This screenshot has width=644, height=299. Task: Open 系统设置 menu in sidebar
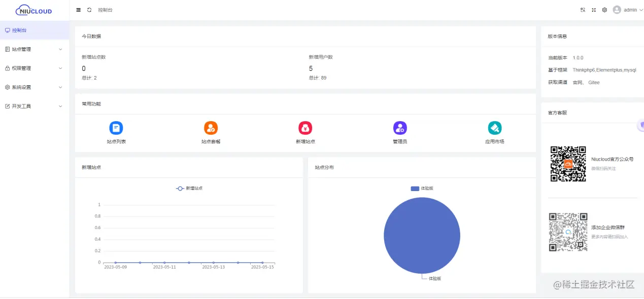[35, 87]
